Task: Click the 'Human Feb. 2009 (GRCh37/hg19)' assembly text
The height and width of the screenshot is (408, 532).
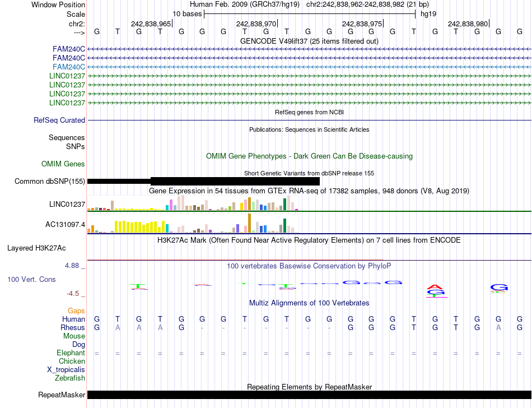Action: tap(245, 4)
